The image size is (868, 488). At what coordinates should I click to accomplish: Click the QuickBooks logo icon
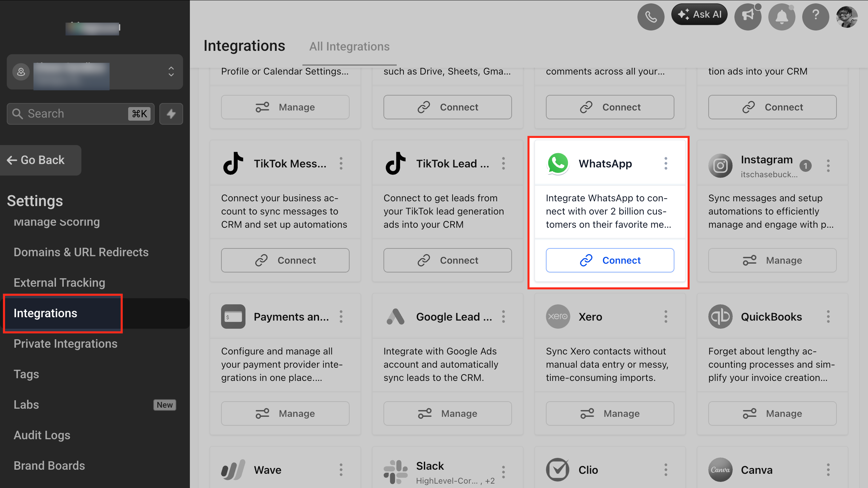(x=721, y=317)
